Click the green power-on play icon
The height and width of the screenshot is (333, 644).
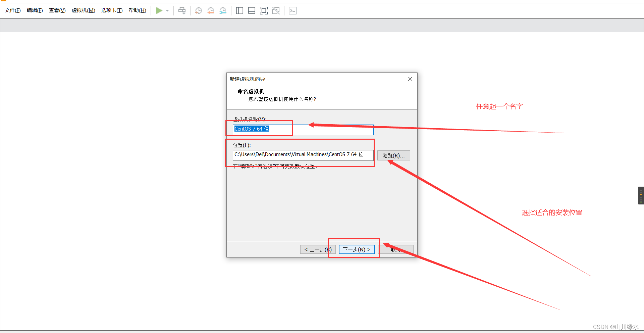tap(159, 11)
